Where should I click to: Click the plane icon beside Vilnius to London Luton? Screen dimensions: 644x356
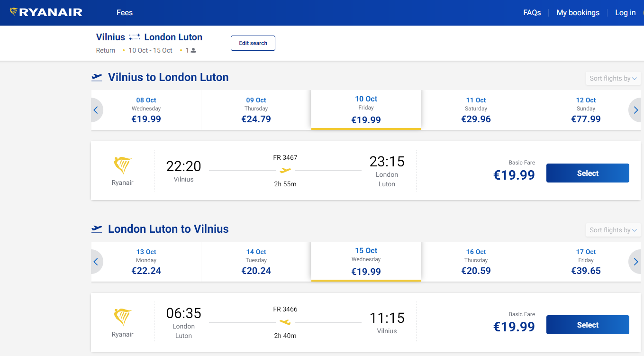[97, 77]
